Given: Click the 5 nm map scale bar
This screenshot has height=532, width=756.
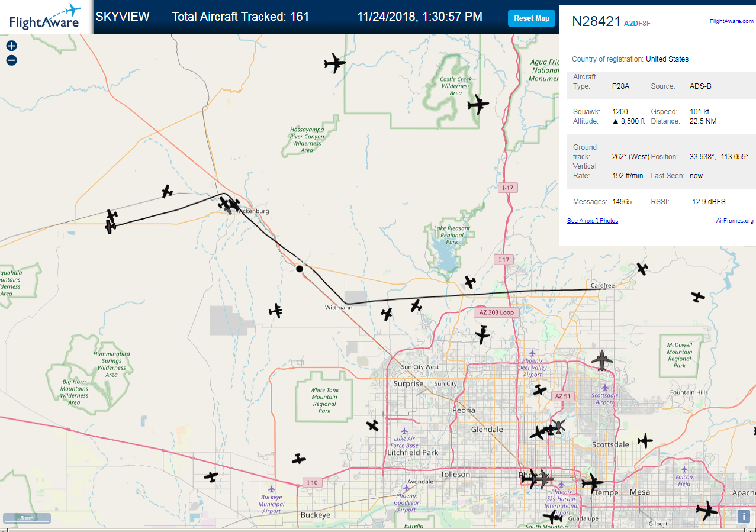Looking at the screenshot, I should tap(27, 518).
